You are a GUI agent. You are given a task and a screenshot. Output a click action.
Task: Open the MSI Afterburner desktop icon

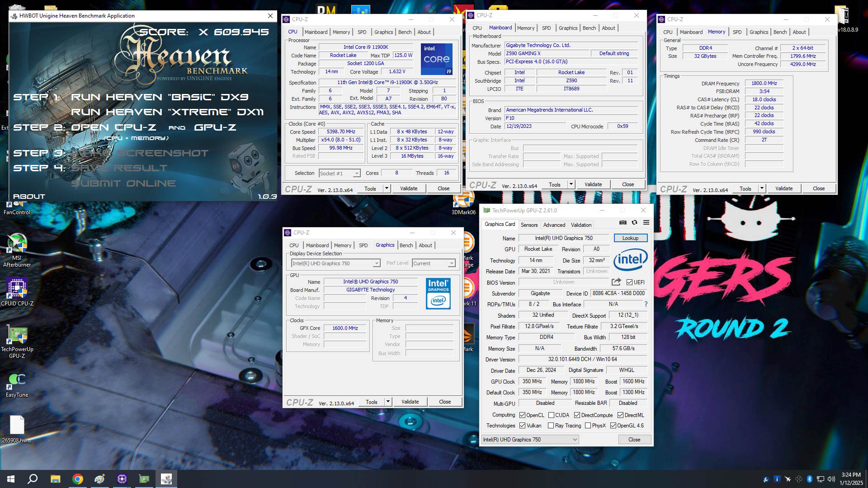click(17, 250)
